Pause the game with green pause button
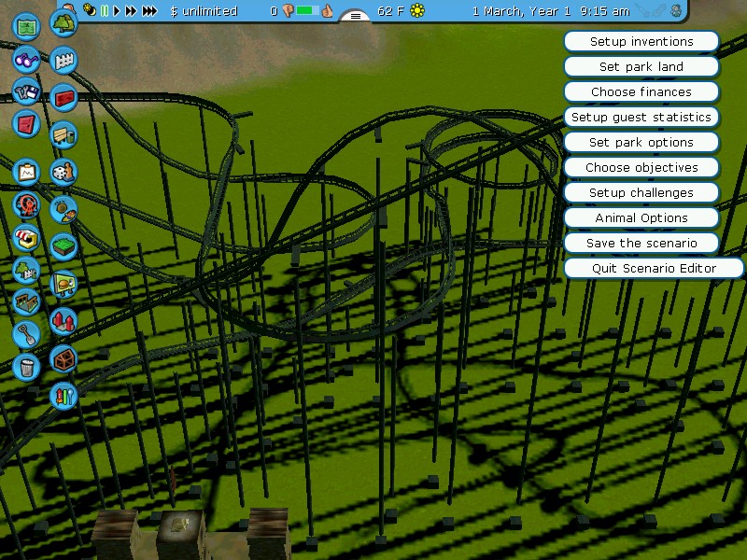 105,11
